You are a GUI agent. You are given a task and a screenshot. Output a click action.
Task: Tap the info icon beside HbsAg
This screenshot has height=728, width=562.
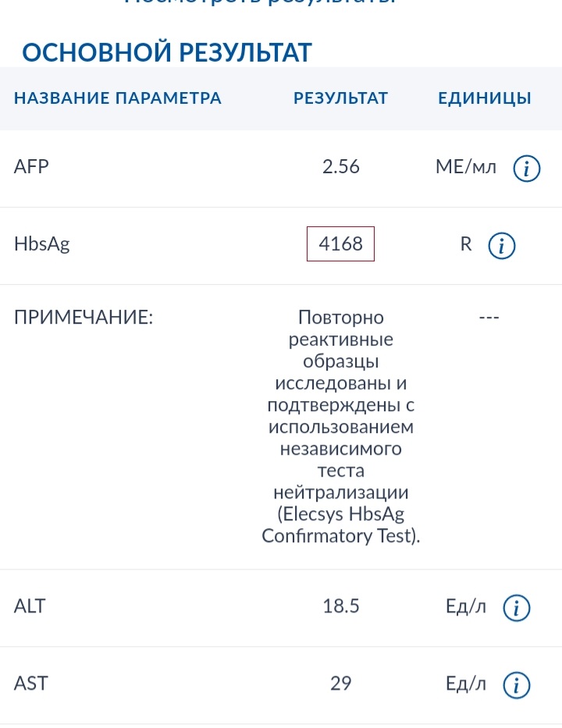click(502, 246)
